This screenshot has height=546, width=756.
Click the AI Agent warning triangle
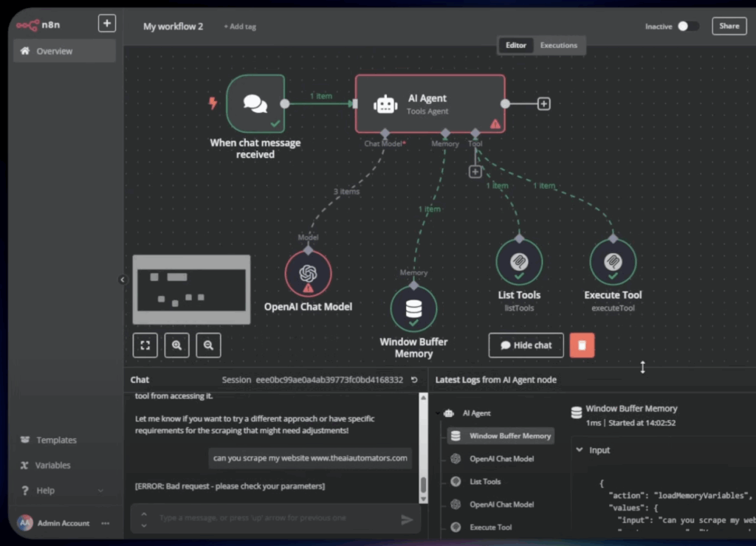point(495,124)
